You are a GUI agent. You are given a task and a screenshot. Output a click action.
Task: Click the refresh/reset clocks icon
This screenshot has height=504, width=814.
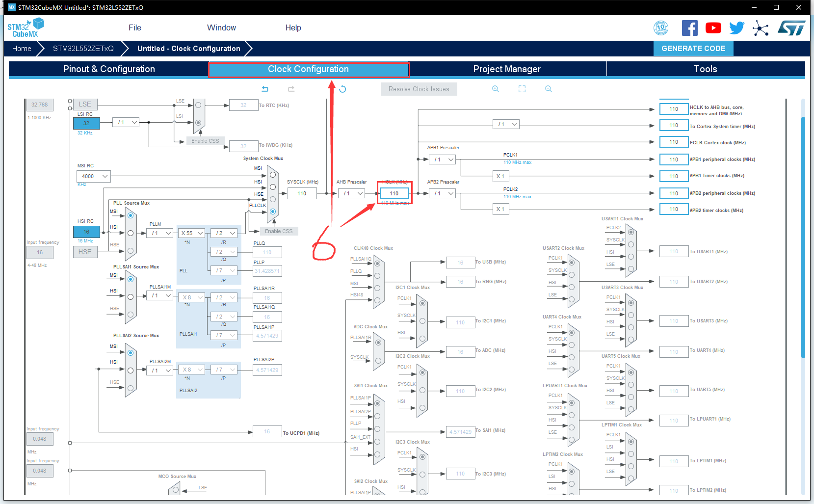(x=342, y=89)
